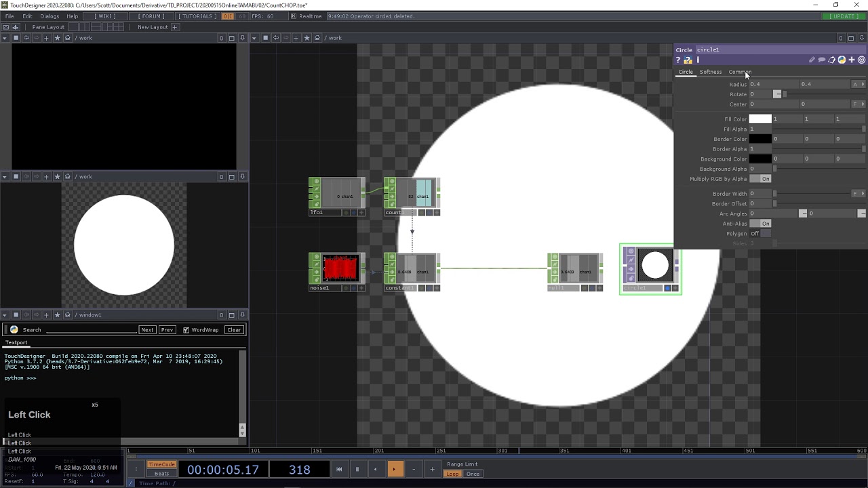The width and height of the screenshot is (868, 488).
Task: Click Next button in Textport search
Action: click(x=147, y=330)
